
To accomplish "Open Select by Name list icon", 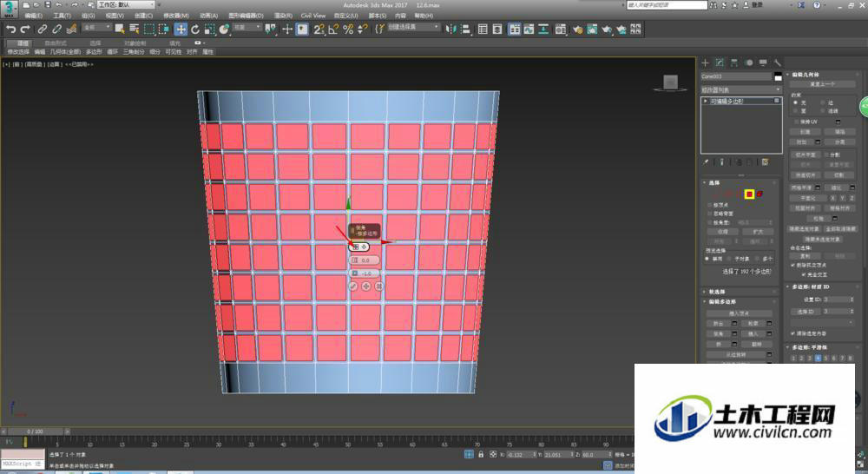I will click(x=134, y=30).
